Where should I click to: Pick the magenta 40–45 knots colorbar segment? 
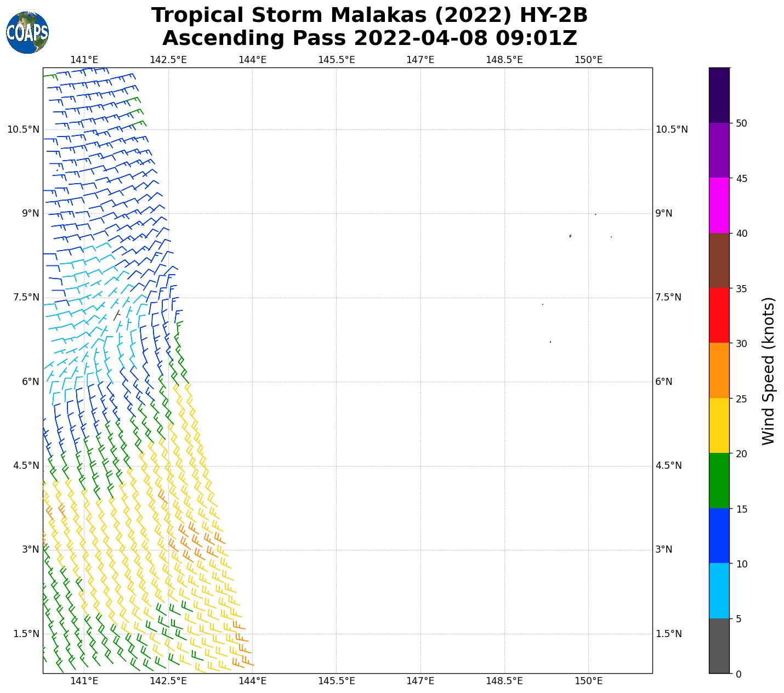coord(719,205)
